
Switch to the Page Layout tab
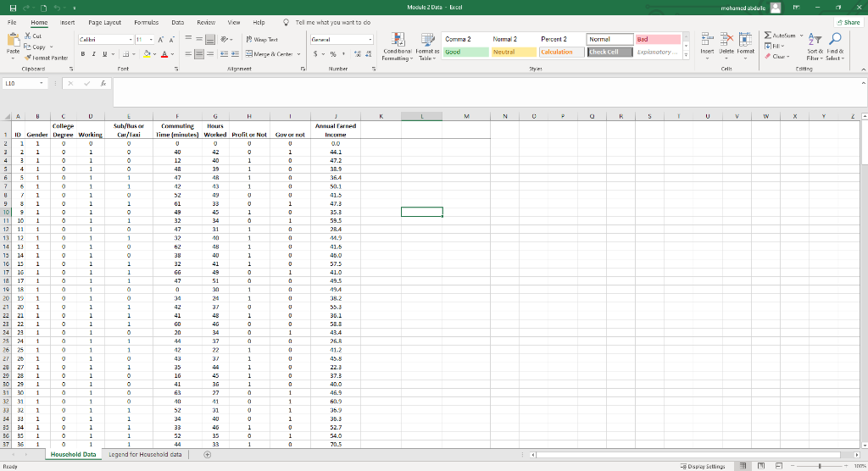(x=104, y=23)
